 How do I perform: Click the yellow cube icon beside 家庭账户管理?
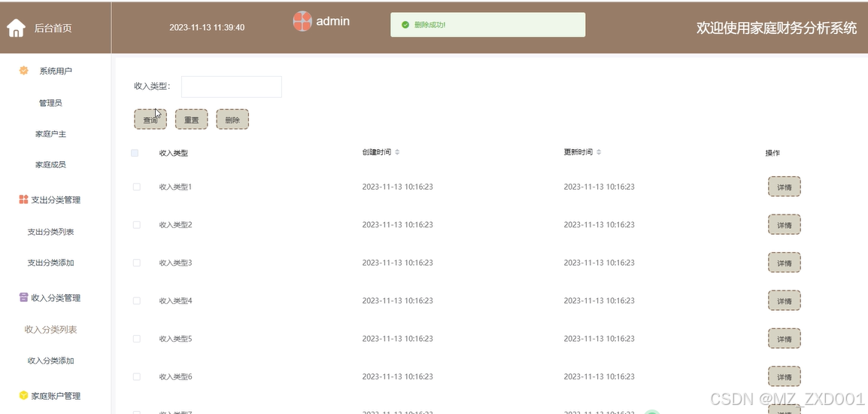pos(23,396)
